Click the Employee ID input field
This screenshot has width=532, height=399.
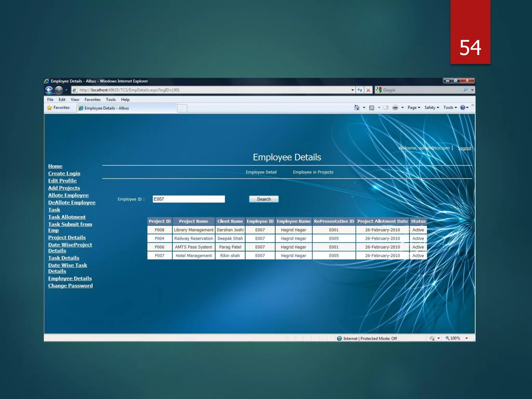[189, 199]
